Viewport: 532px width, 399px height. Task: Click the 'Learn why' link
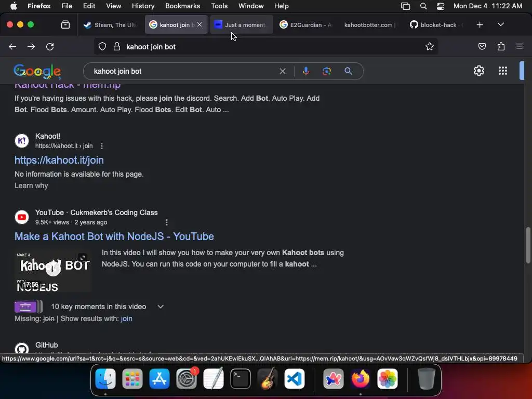point(31,185)
